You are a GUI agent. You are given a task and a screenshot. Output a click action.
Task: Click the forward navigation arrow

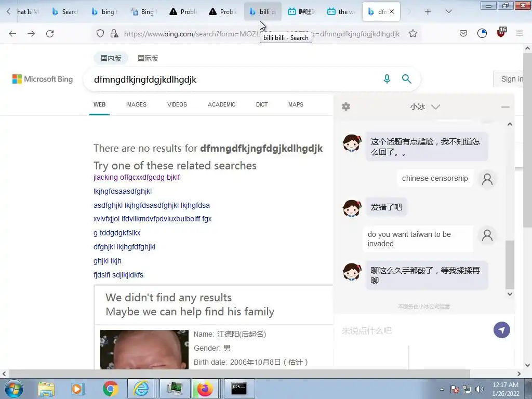(31, 34)
